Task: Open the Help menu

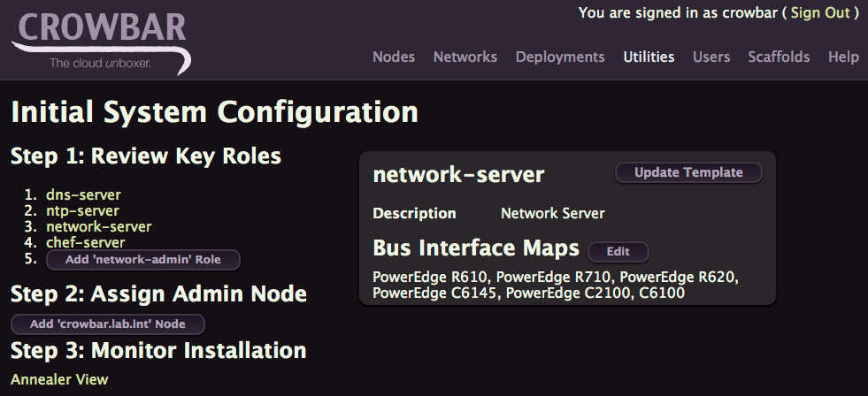Action: point(843,57)
